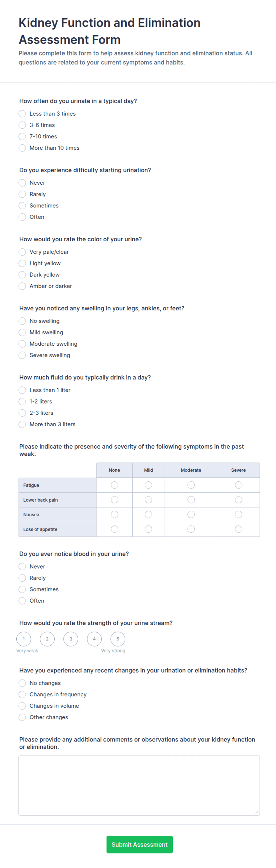The width and height of the screenshot is (276, 868).
Task: Select "Sometimes" for difficulty starting urination
Action: click(x=22, y=205)
